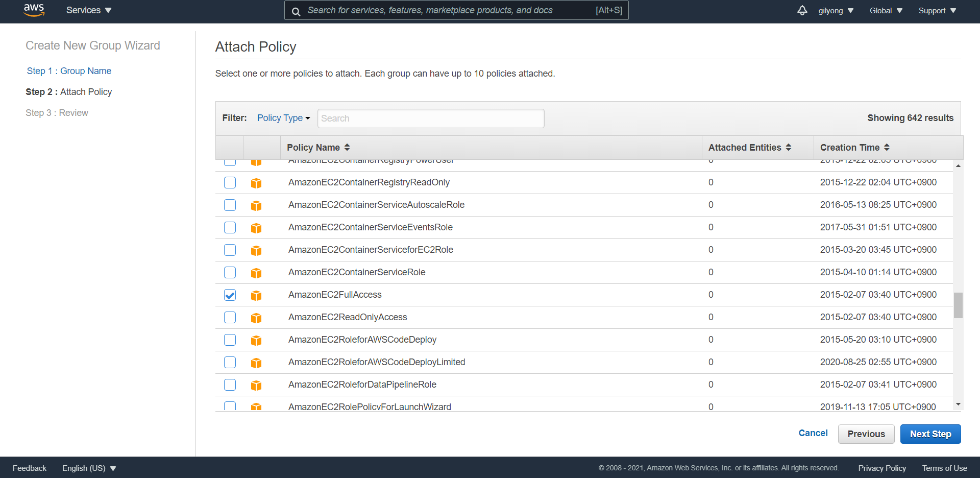Click the policy icon for AmazonEC2ContainerServiceforEC2Role
This screenshot has width=980, height=478.
pos(256,250)
